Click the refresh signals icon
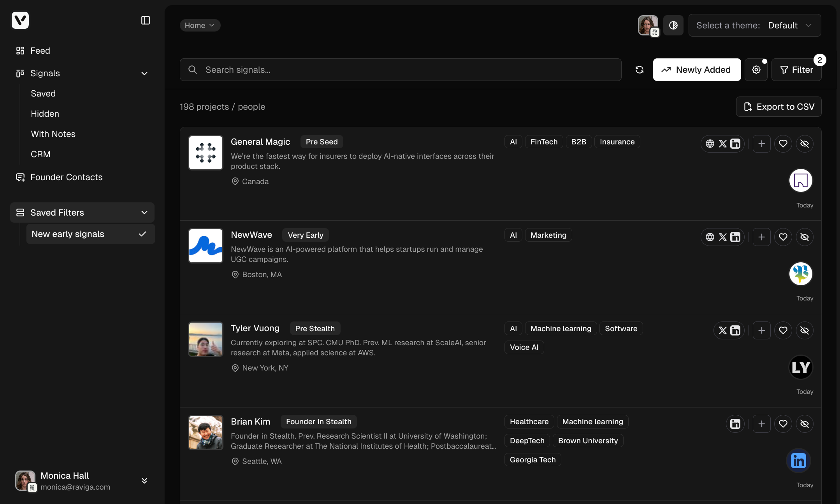 [x=639, y=70]
